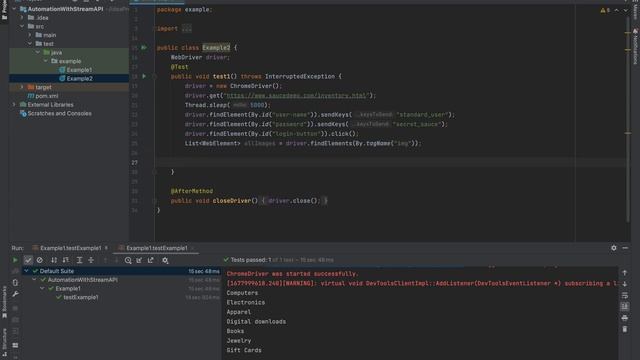
Task: Collapse the java folder
Action: point(38,52)
